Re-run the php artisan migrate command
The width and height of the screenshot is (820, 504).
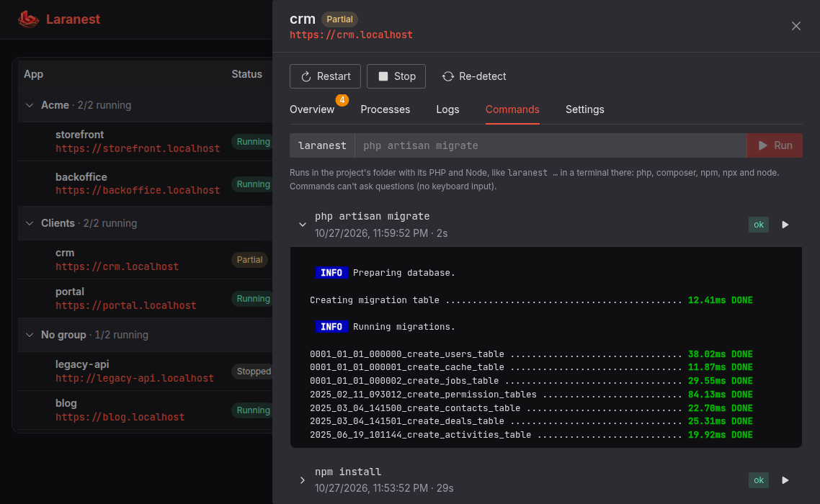(x=785, y=225)
